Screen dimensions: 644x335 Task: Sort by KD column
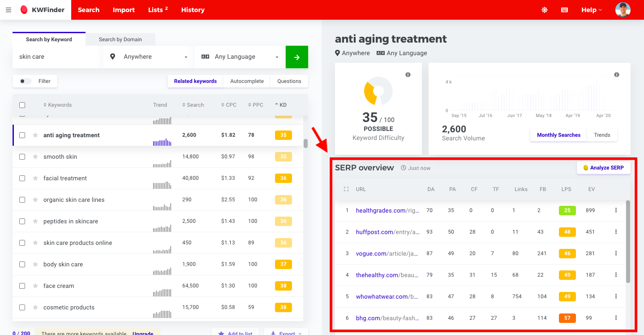pyautogui.click(x=280, y=105)
